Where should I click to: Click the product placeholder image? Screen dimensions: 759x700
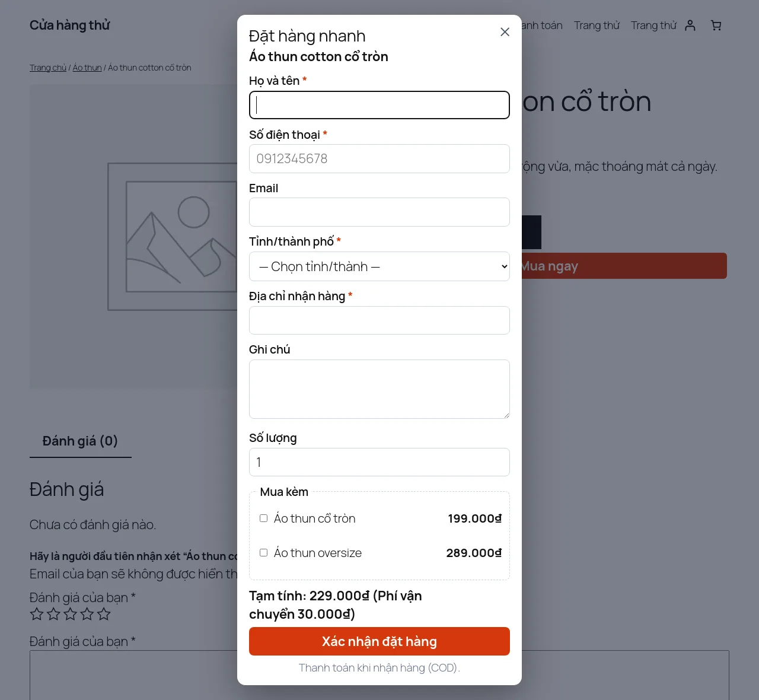pos(133,237)
